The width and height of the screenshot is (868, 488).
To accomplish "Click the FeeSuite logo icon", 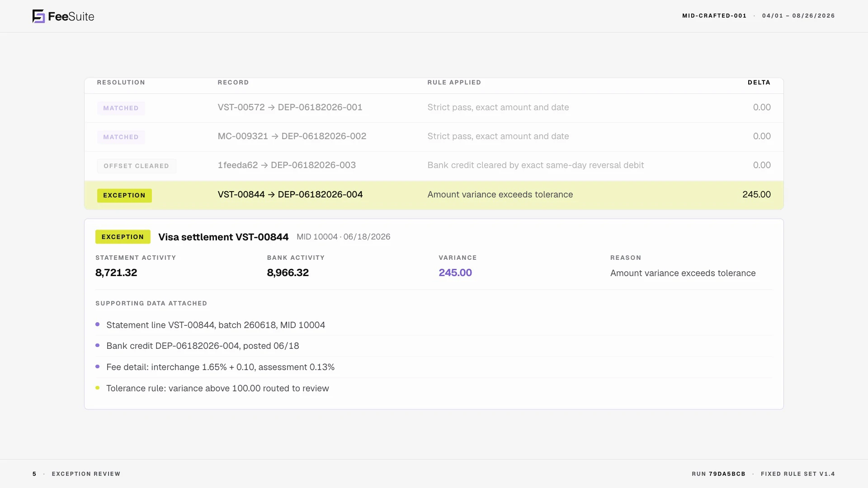I will point(38,16).
